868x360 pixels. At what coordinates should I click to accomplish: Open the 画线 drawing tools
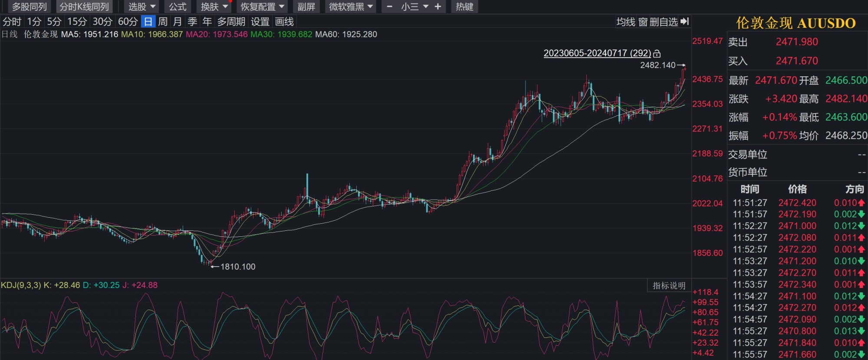pos(284,22)
